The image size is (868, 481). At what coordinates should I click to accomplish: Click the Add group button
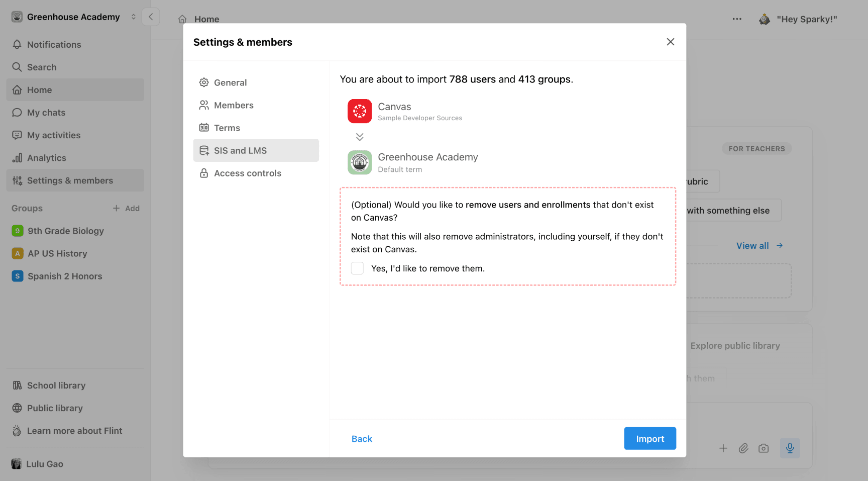click(126, 208)
